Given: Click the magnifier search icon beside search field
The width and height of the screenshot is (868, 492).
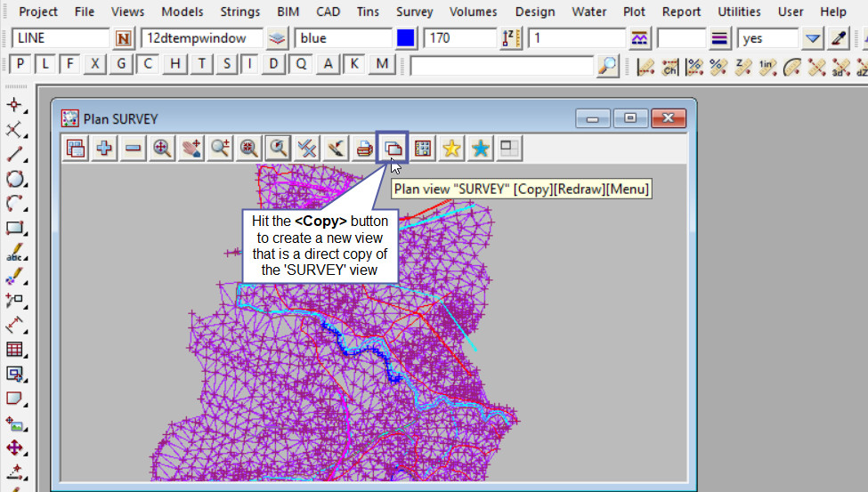Looking at the screenshot, I should [x=607, y=65].
